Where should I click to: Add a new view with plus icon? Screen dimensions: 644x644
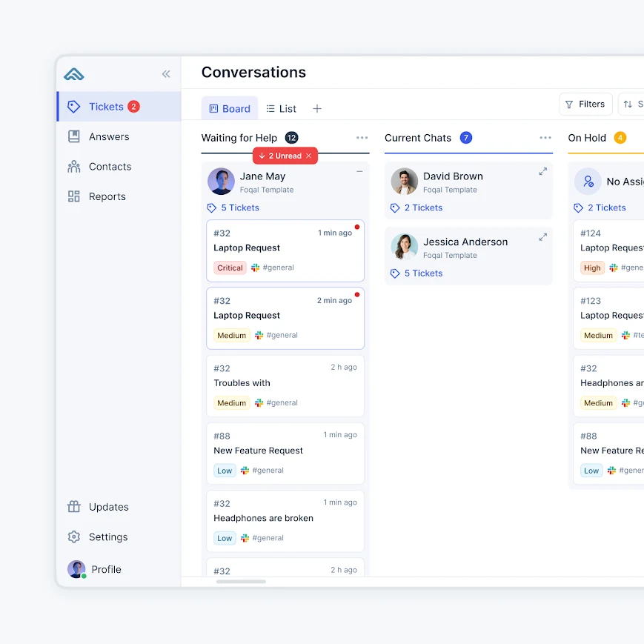[x=317, y=109]
